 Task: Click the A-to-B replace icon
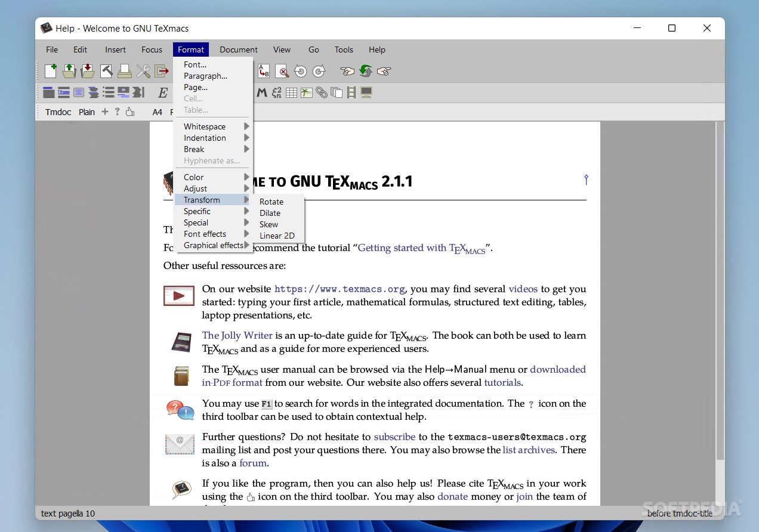[x=264, y=71]
